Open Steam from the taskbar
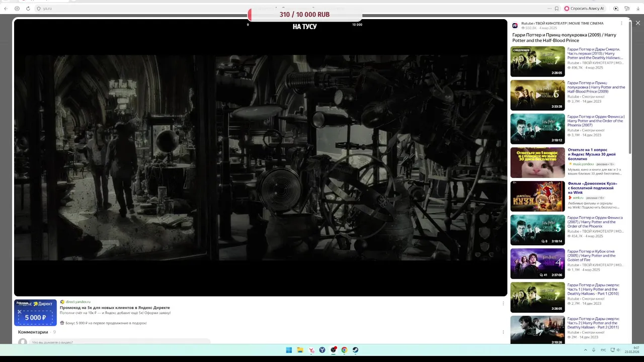Image resolution: width=644 pixels, height=362 pixels. pyautogui.click(x=355, y=350)
